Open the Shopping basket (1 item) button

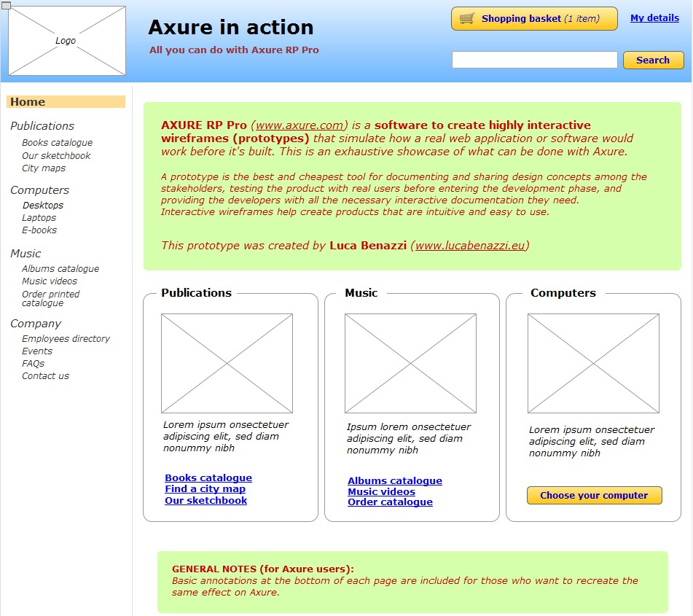point(534,18)
